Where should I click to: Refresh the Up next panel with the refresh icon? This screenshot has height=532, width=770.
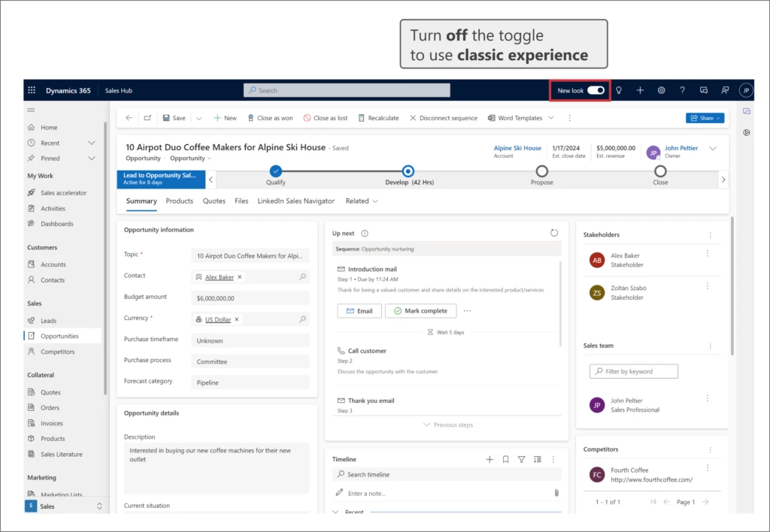554,233
